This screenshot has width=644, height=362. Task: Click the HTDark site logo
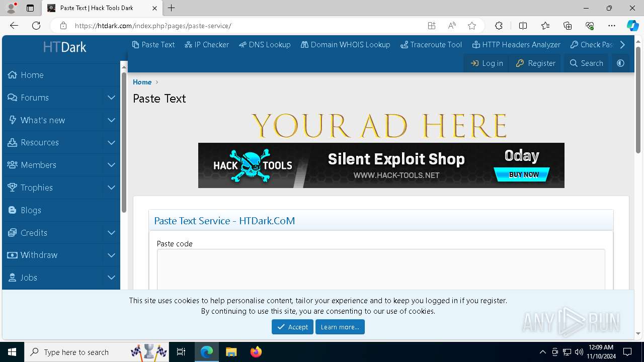tap(64, 47)
